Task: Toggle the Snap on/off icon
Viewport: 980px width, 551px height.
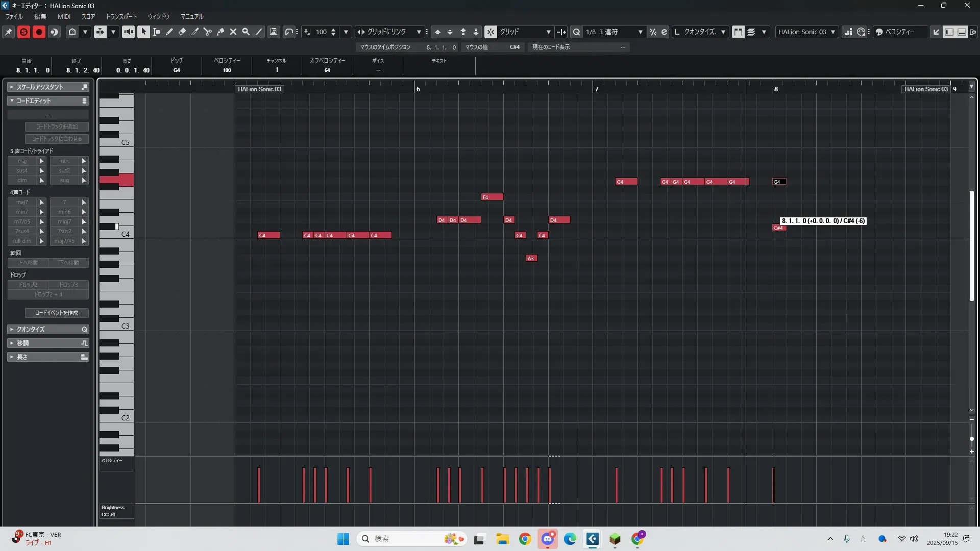Action: coord(490,32)
